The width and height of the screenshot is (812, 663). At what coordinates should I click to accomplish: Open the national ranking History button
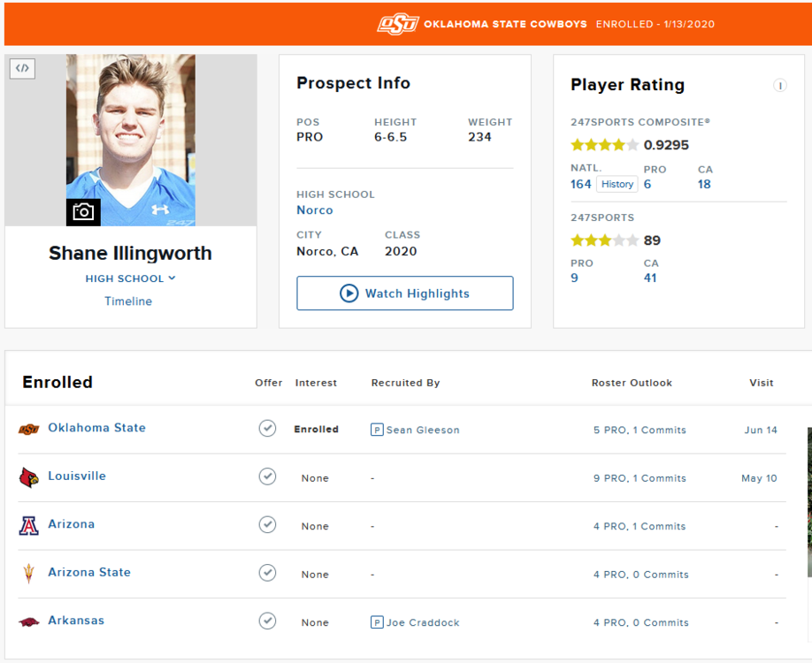point(617,185)
